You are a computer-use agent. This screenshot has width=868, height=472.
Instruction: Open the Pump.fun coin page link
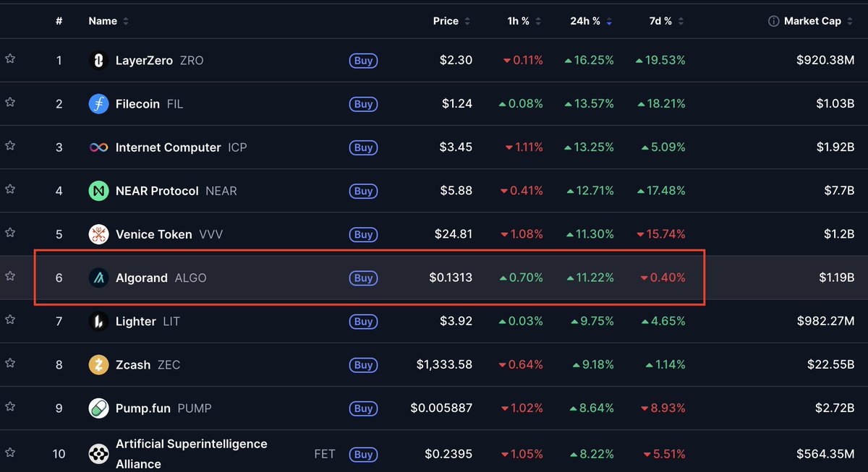143,408
